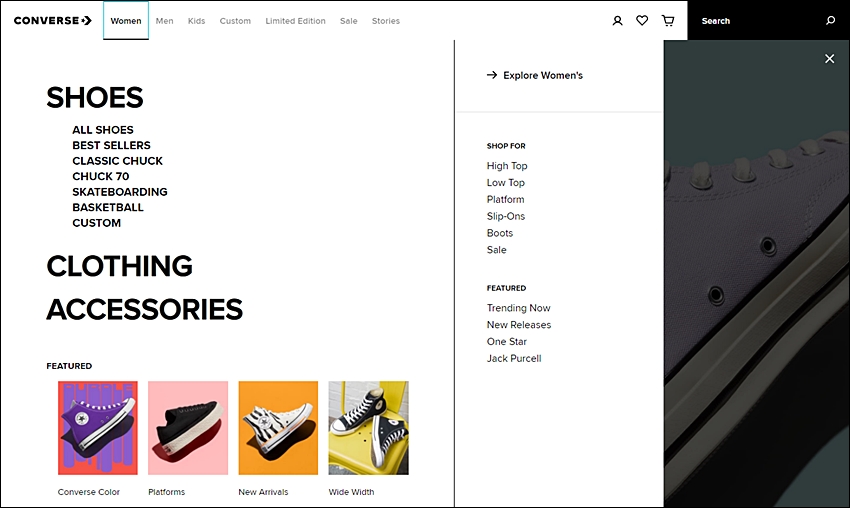Select ALL SHOES link
The image size is (850, 508).
pyautogui.click(x=103, y=130)
